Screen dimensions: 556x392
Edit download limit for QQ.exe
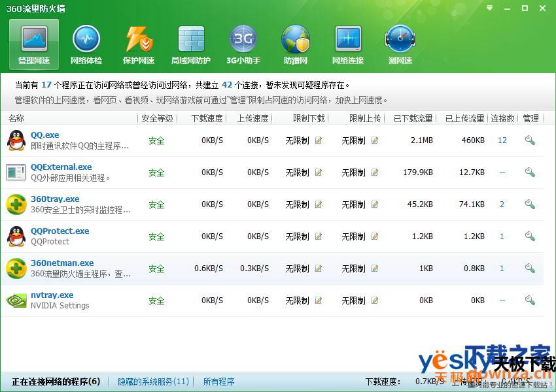[319, 140]
